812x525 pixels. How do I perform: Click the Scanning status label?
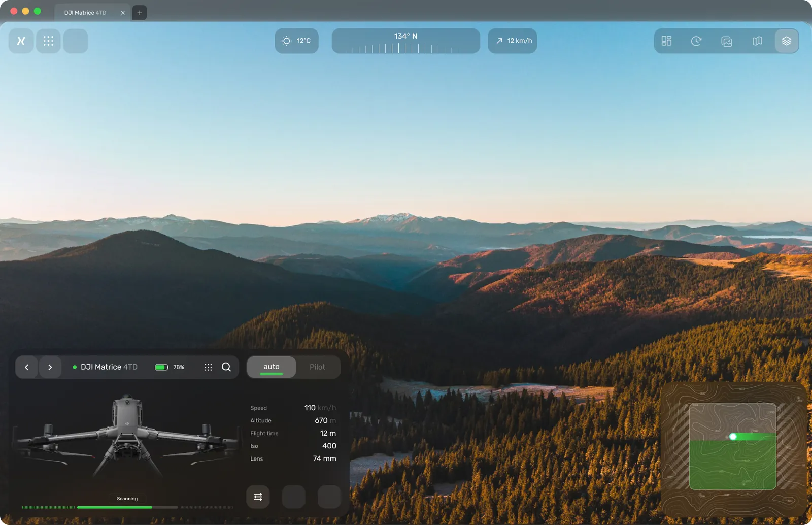[x=127, y=499]
